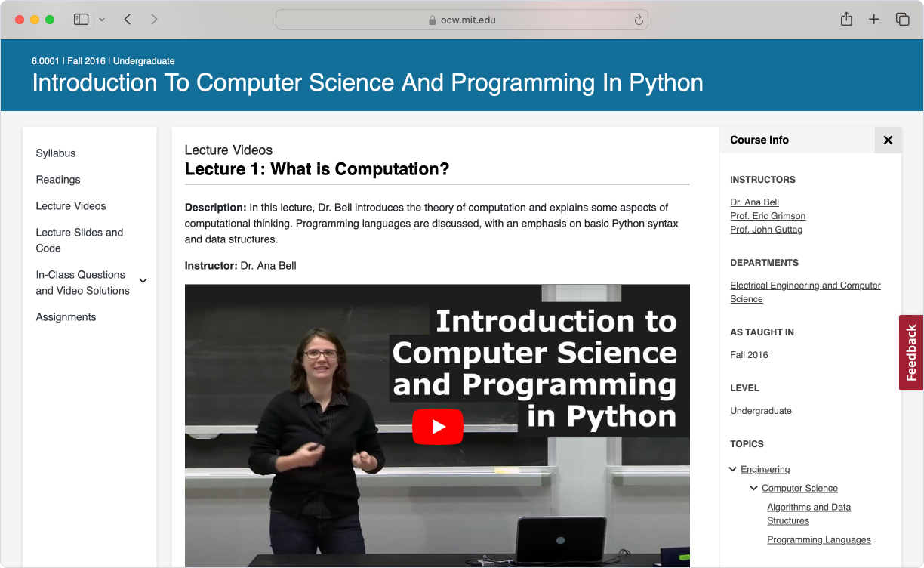Click the 'Lecture Videos' subheading above title
Viewport: 924px width, 568px height.
coord(229,150)
